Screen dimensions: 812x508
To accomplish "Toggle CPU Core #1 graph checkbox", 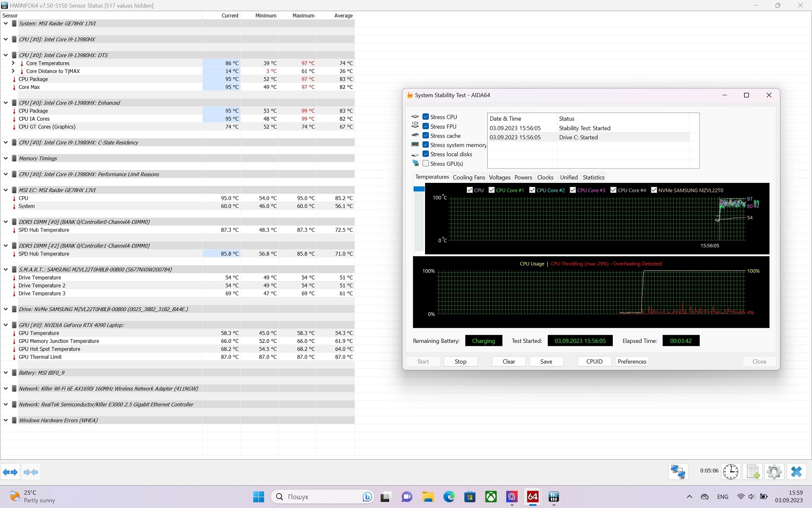I will click(x=491, y=190).
